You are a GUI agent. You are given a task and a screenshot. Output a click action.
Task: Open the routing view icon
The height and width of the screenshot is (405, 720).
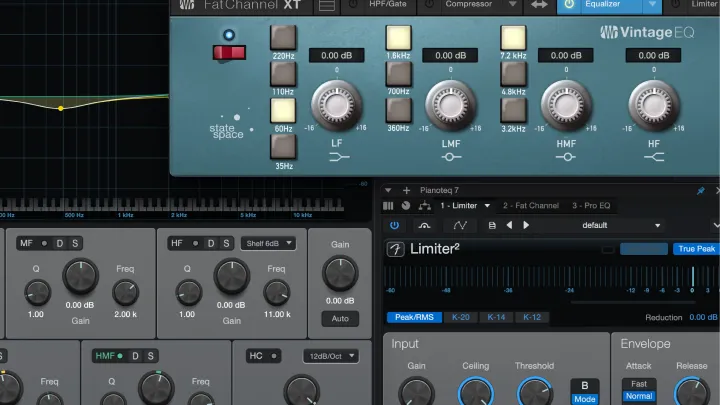click(x=424, y=206)
